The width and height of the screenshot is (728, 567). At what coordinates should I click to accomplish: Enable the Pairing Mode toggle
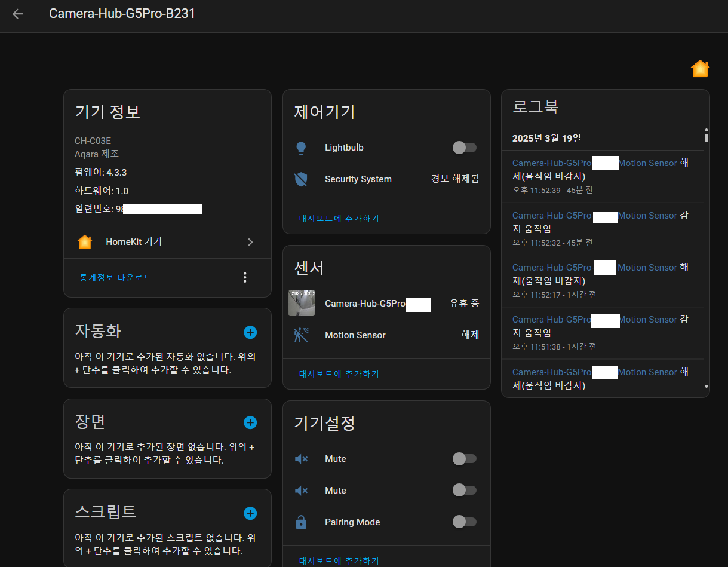[x=464, y=522]
